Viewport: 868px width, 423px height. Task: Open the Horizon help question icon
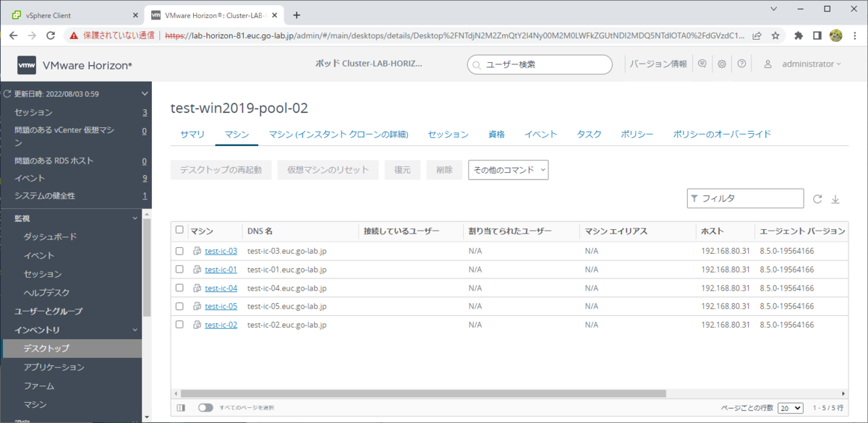[741, 64]
